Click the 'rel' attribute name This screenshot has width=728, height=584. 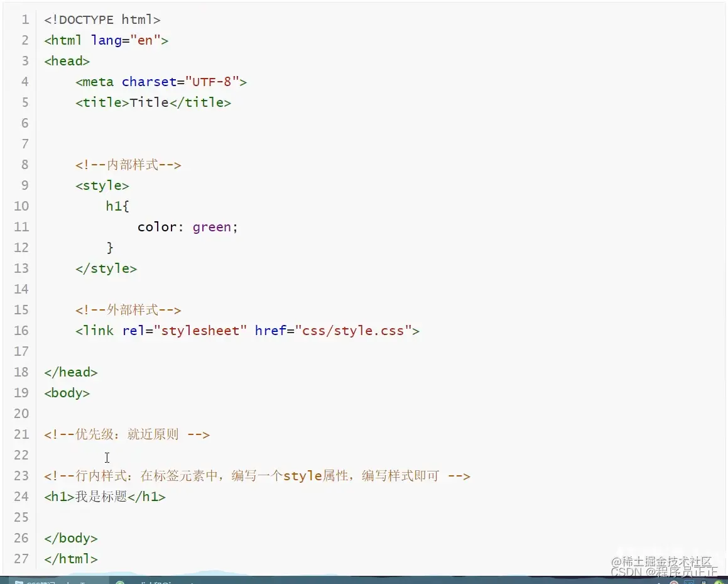[x=133, y=330]
